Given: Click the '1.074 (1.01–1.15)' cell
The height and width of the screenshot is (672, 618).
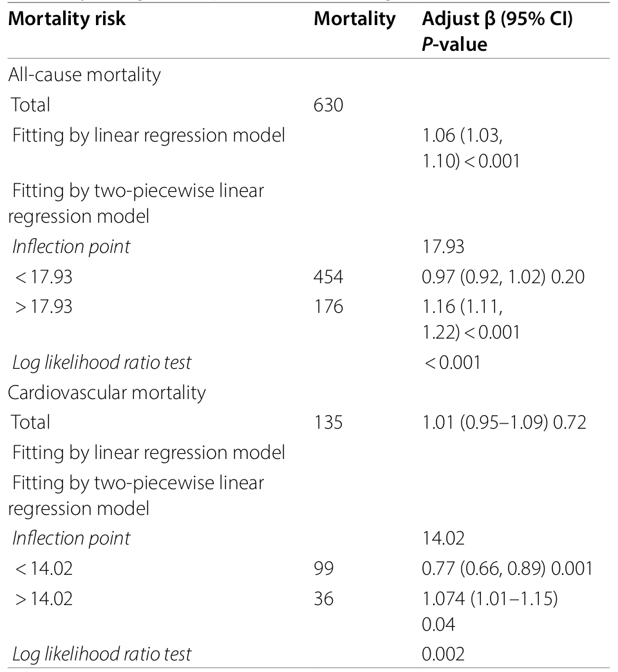Looking at the screenshot, I should (x=490, y=598).
